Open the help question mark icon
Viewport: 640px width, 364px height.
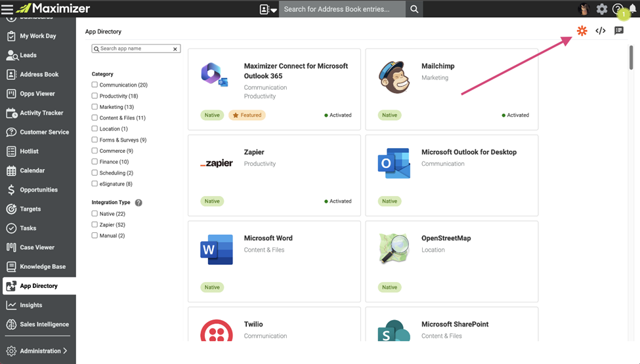(x=618, y=9)
